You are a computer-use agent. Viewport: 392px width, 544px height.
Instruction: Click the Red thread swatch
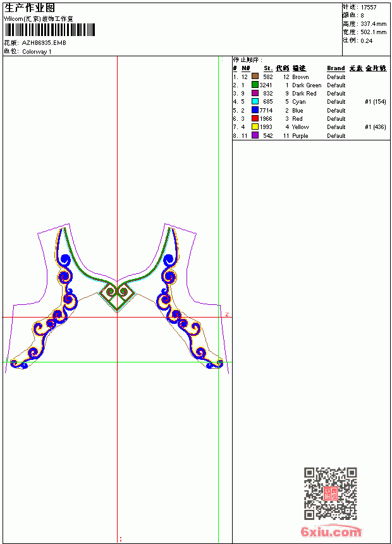point(255,118)
